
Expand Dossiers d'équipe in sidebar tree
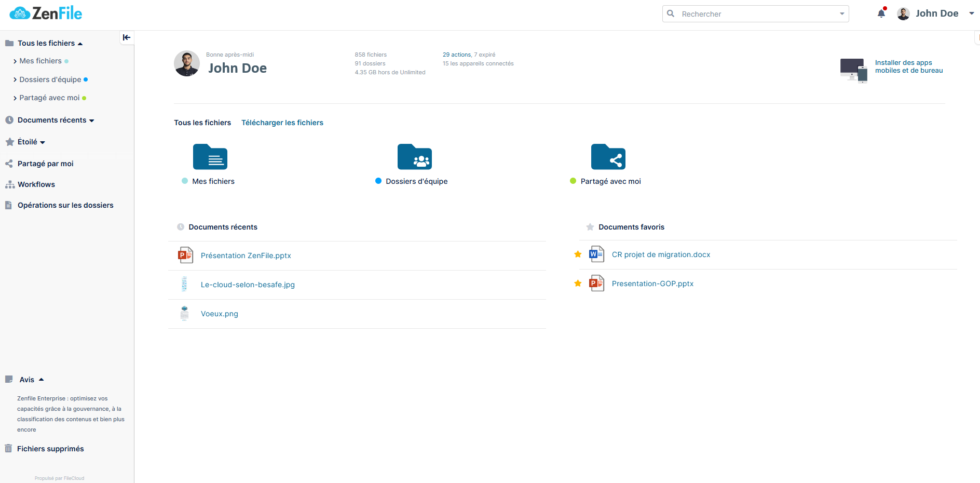tap(15, 80)
